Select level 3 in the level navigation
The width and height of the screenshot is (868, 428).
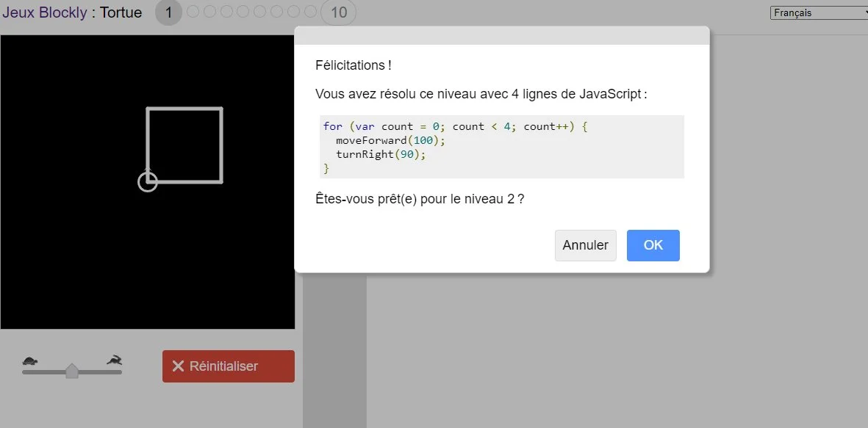coord(211,12)
